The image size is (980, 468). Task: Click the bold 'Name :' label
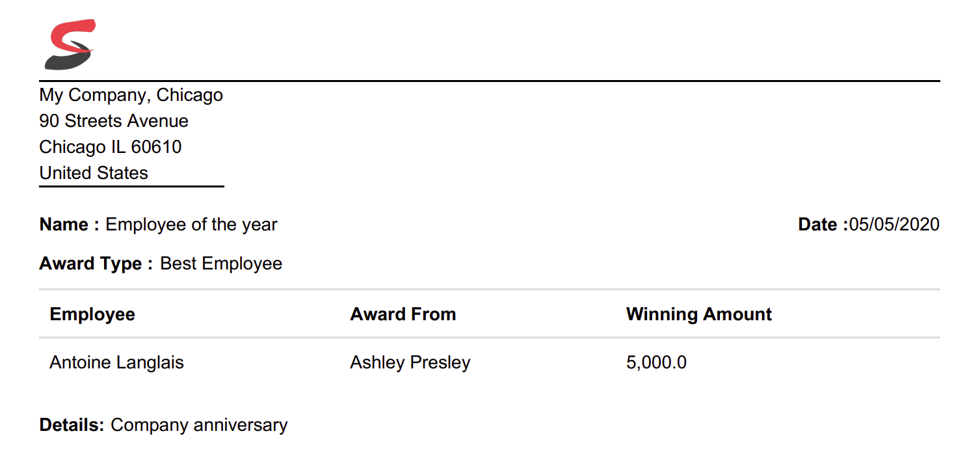70,225
